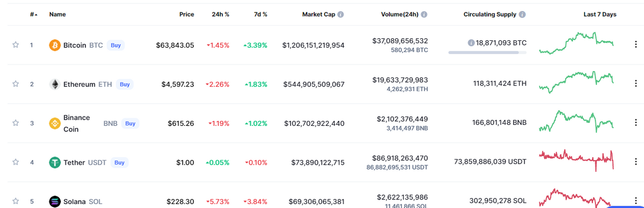Click the Ethereum diamond logo icon
The image size is (644, 208).
(55, 84)
